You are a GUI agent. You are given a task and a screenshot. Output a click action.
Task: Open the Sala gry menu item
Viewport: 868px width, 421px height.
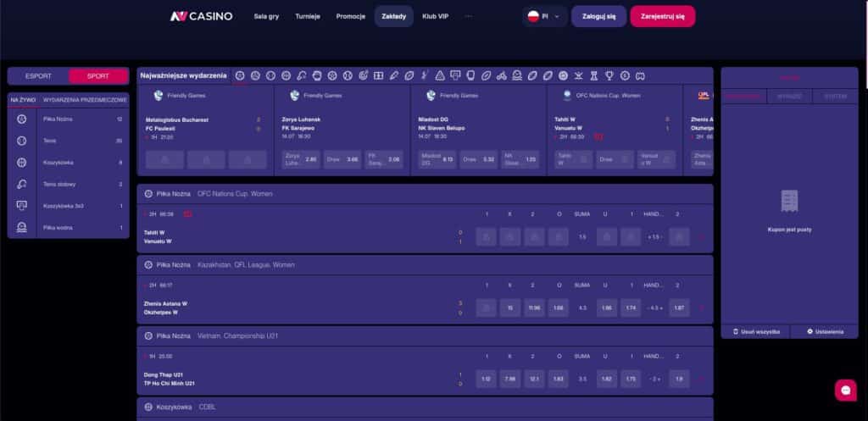point(266,17)
